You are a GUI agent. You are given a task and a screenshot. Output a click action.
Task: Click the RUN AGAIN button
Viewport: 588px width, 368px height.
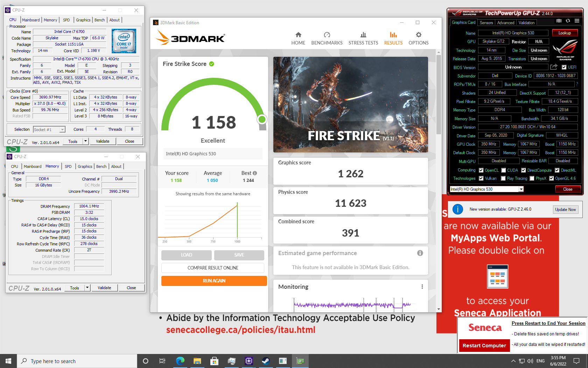(214, 281)
